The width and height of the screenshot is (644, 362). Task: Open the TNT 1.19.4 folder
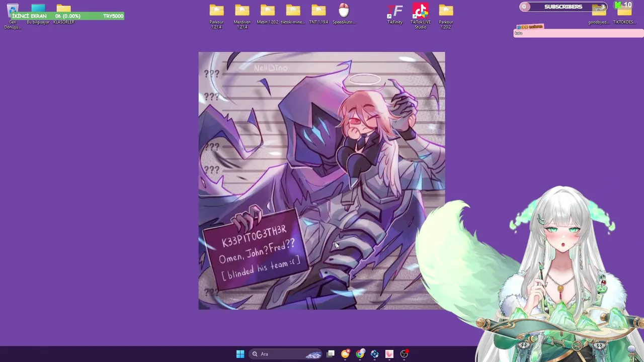[x=318, y=14]
